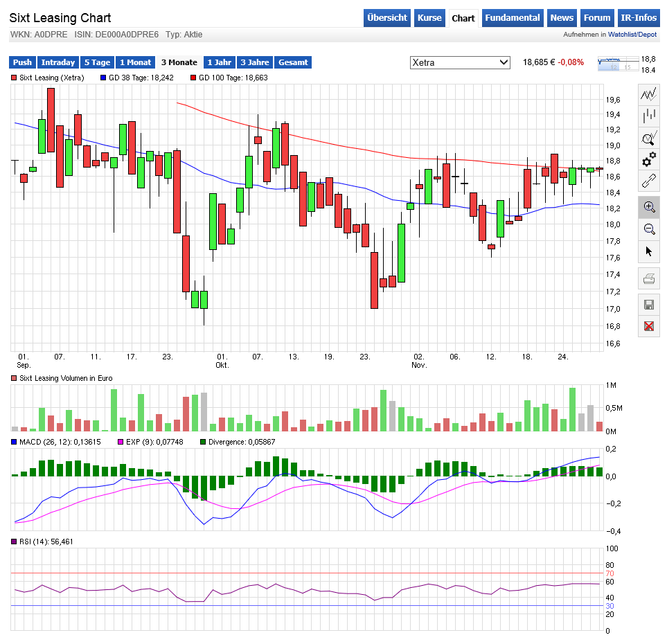
Task: Select the line chart type icon
Action: tap(649, 94)
